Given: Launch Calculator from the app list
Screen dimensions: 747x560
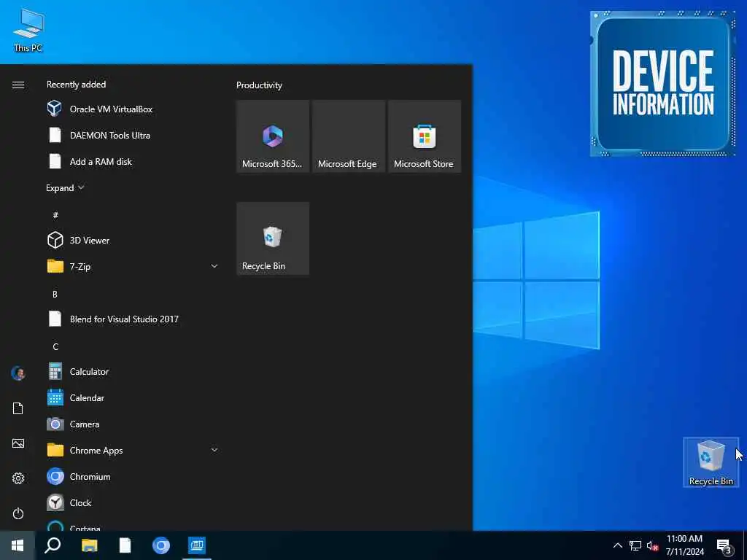Looking at the screenshot, I should tap(133, 371).
